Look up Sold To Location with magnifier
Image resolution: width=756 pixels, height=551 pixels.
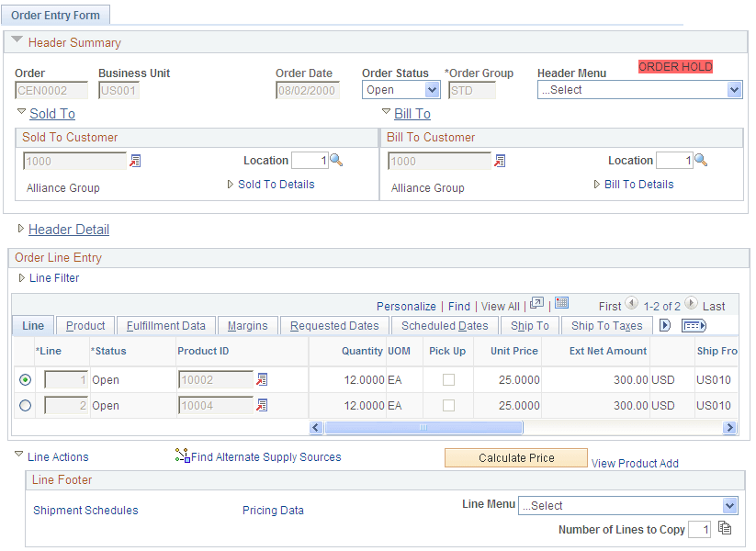(336, 160)
